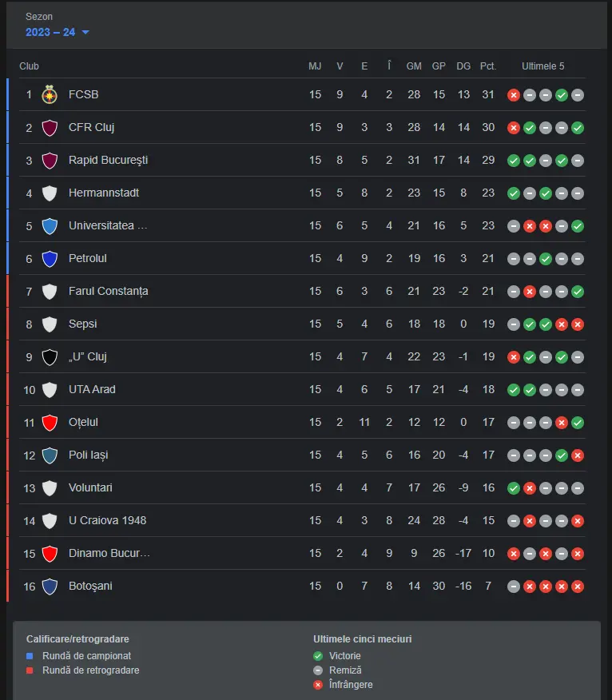Open the 2023 – 24 season dropdown
This screenshot has width=612, height=700.
58,32
